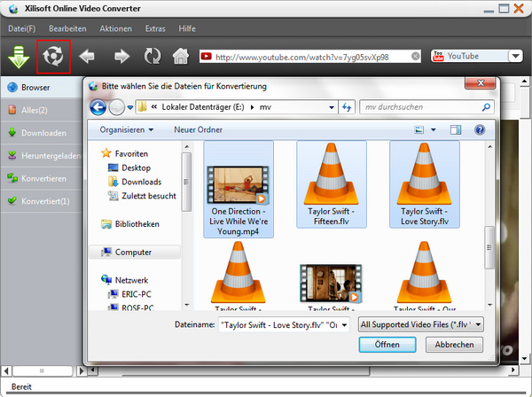The height and width of the screenshot is (397, 532).
Task: Select the Downloaden sidebar item
Action: (x=42, y=133)
